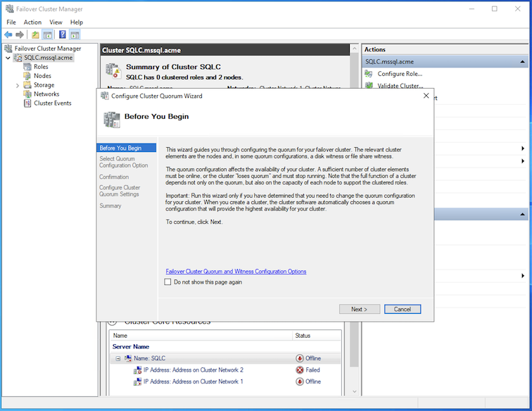532x411 pixels.
Task: Click the blue Help toolbar icon
Action: tap(63, 34)
